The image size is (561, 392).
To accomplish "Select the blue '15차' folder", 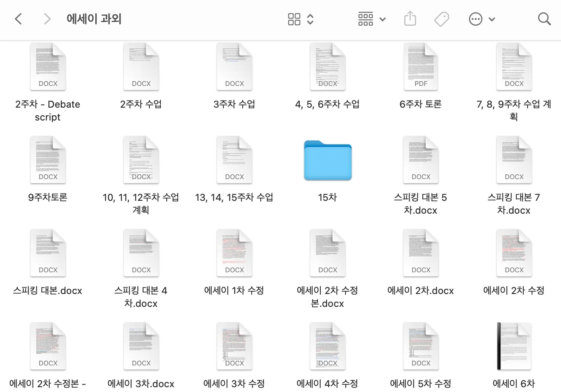I will coord(328,160).
